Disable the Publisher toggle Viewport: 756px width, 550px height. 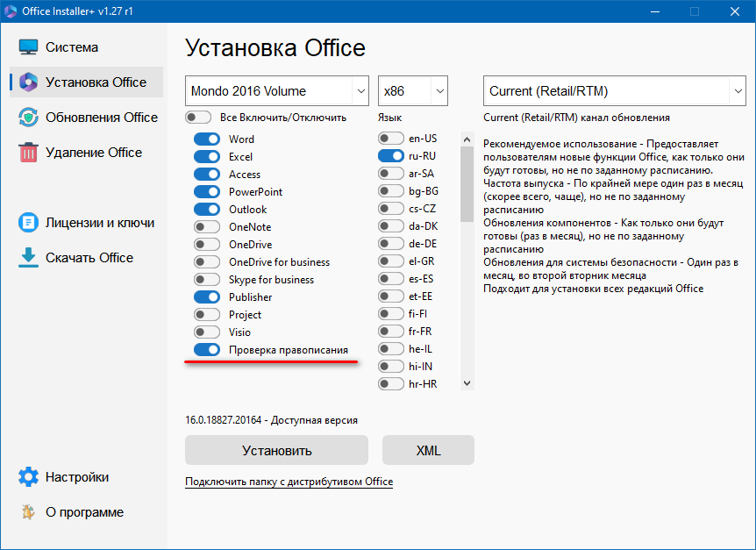tap(207, 297)
